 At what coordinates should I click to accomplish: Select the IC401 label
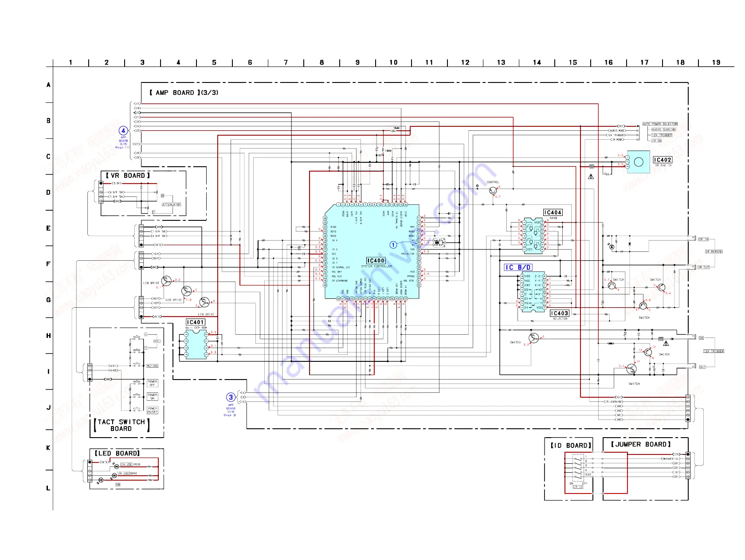196,322
